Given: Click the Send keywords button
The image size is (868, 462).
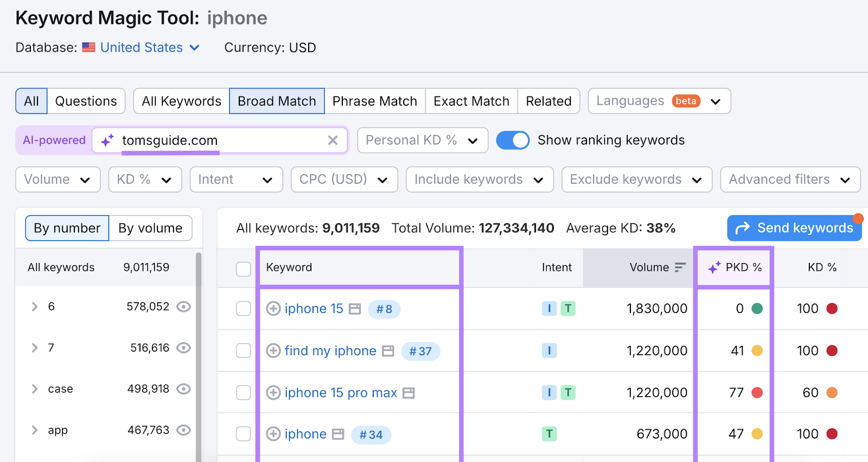Looking at the screenshot, I should [794, 228].
